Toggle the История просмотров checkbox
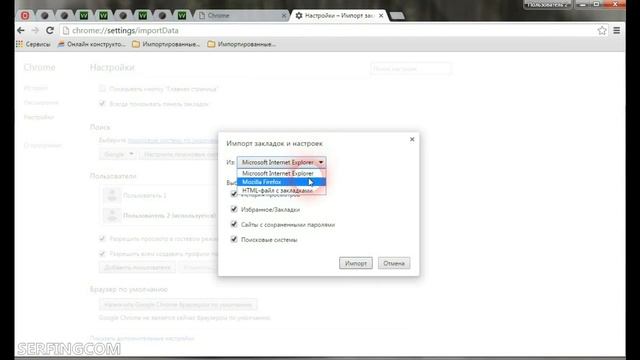The image size is (640, 360). pyautogui.click(x=234, y=194)
